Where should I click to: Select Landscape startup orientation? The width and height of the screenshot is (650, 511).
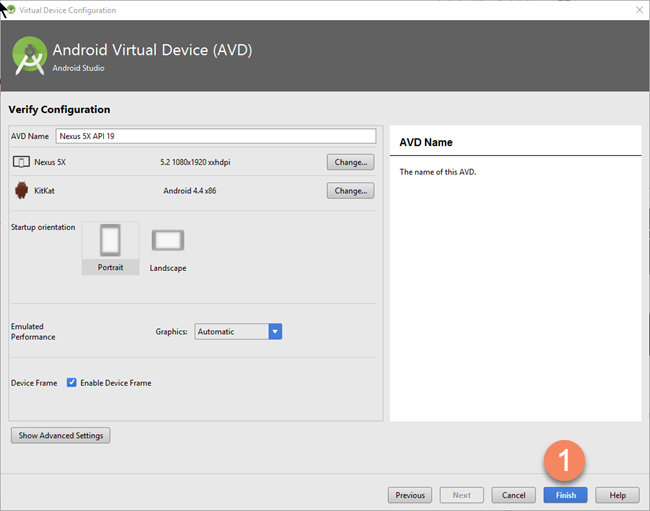click(168, 250)
